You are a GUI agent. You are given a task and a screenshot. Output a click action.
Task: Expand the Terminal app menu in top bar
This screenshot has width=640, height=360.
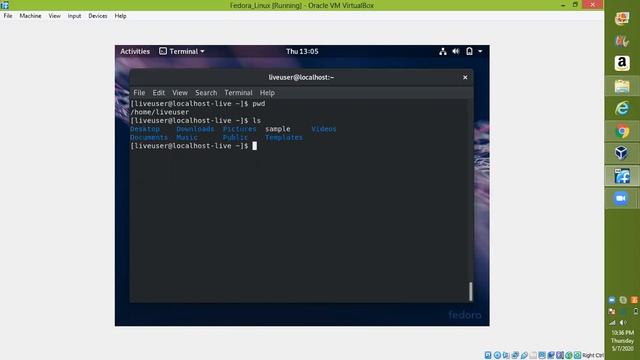click(182, 51)
